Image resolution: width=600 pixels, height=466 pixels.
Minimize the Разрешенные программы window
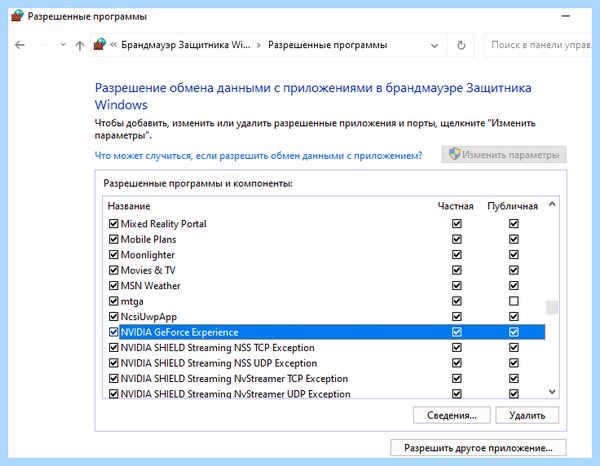pyautogui.click(x=566, y=16)
